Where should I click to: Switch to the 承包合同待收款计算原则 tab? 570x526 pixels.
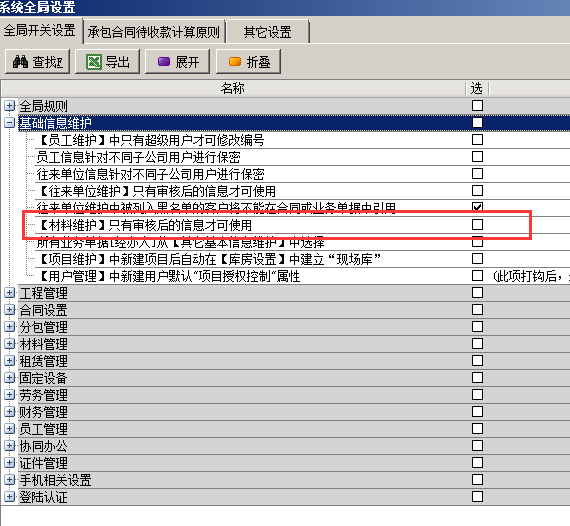tap(154, 32)
